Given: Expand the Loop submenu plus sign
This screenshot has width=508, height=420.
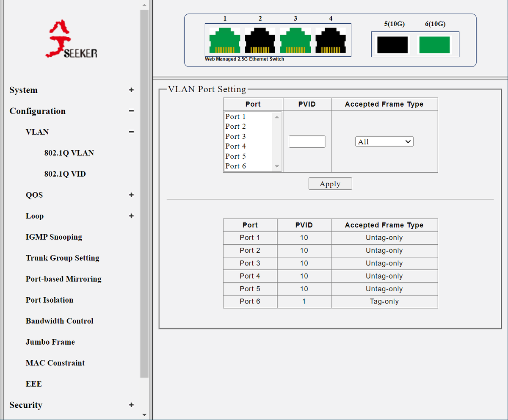Looking at the screenshot, I should (x=131, y=216).
